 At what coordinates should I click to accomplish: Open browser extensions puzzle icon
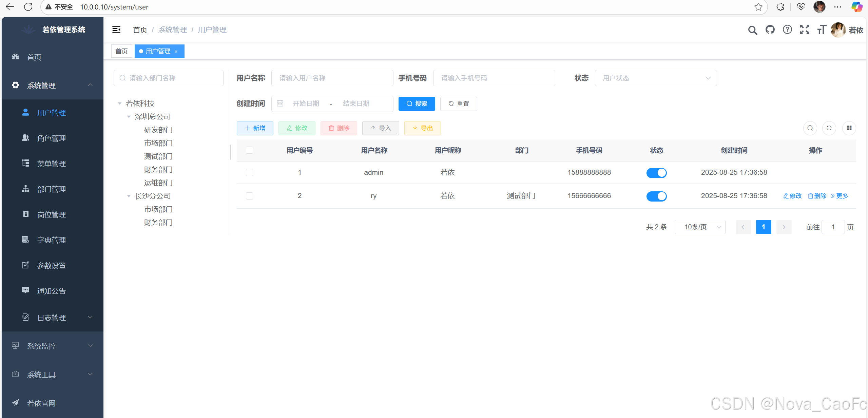780,7
